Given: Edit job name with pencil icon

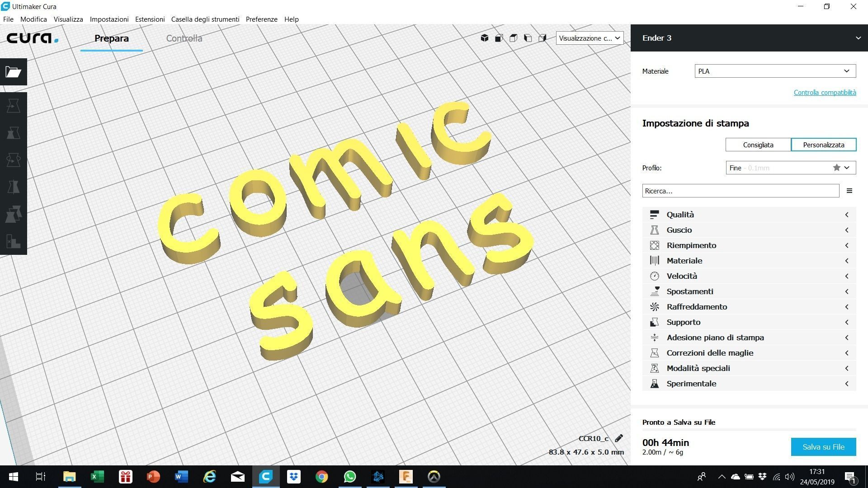Looking at the screenshot, I should tap(619, 438).
